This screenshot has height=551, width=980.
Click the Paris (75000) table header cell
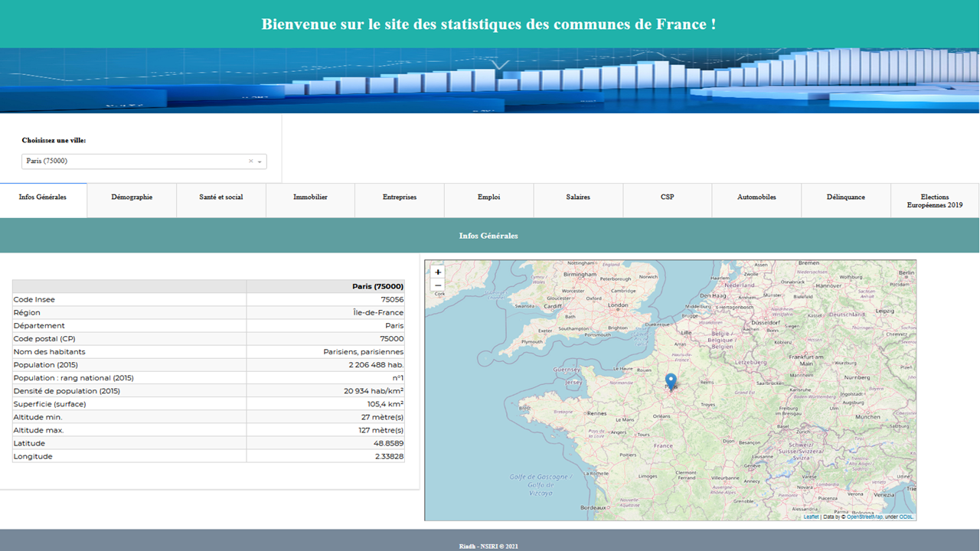[325, 286]
